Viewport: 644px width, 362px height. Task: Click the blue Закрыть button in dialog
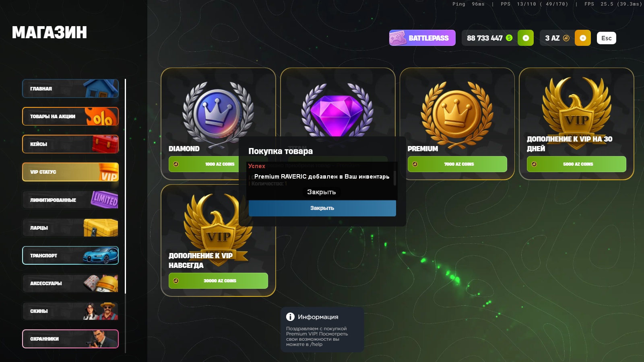[322, 208]
